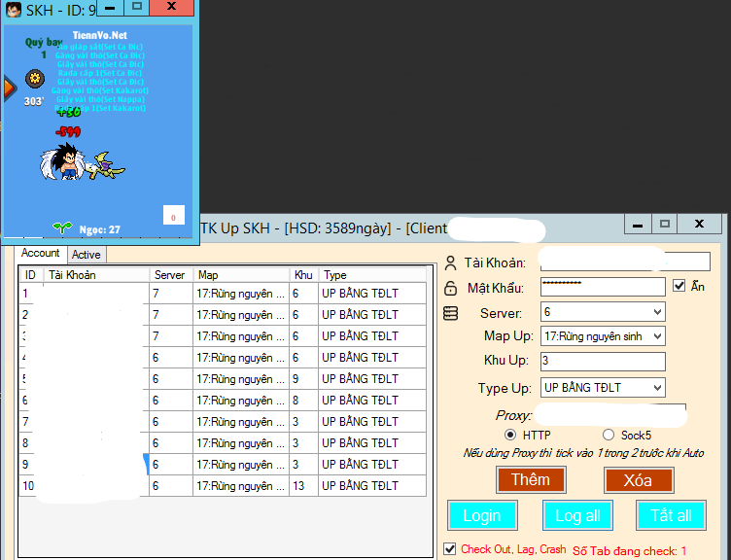Select the Sock5 proxy radio button
Screen dimensions: 731x560
point(609,435)
